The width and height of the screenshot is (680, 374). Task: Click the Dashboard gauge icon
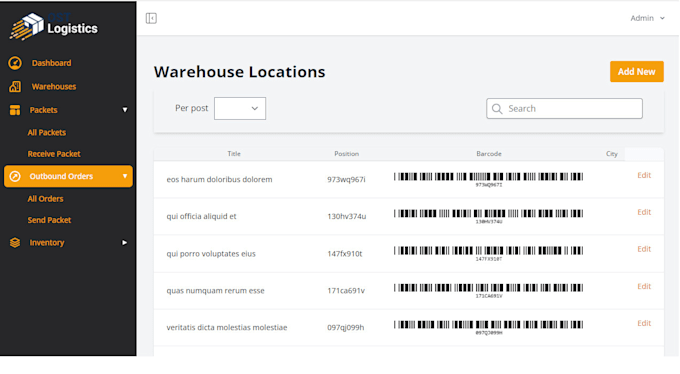[15, 63]
